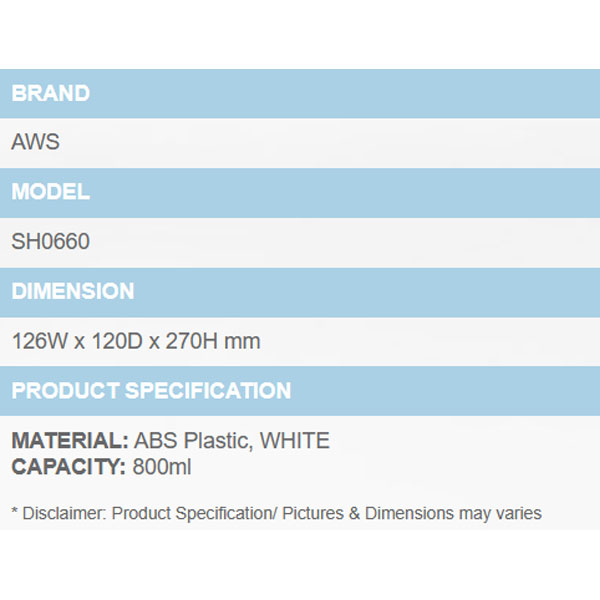Click the mm unit in dimensions
600x600 pixels.
tap(243, 341)
